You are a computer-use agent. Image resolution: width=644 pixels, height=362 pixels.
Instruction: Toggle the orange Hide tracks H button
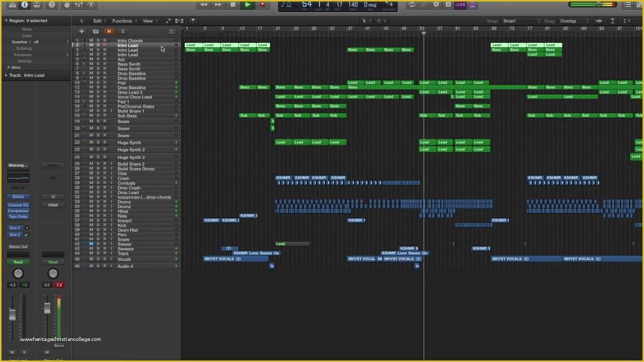(x=109, y=31)
